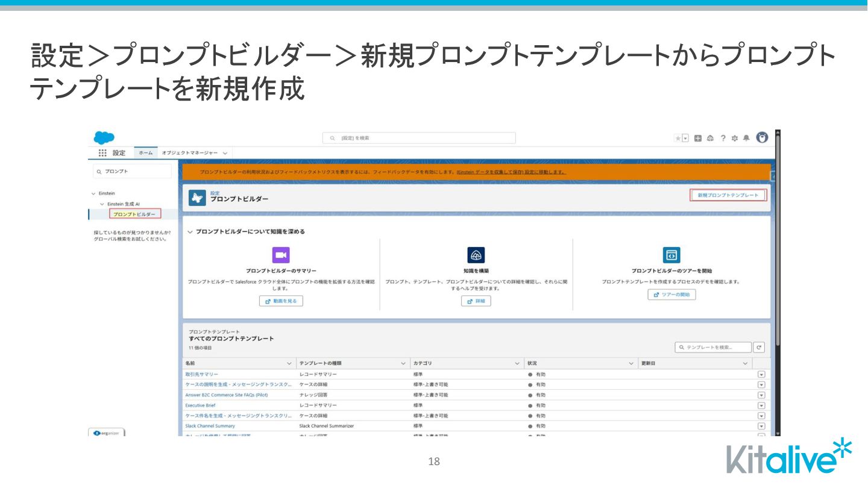868x488 pixels.
Task: Click the Einstein データを収集して保存 banner link
Action: tap(511, 172)
